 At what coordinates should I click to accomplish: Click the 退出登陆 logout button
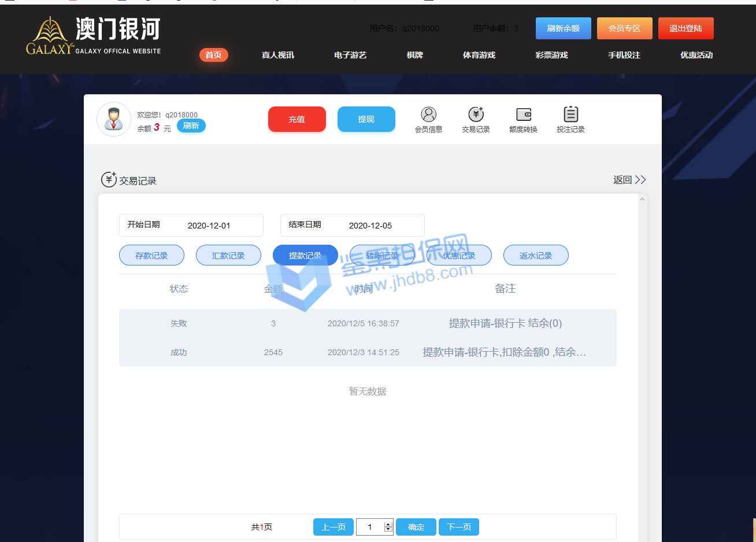coord(685,28)
